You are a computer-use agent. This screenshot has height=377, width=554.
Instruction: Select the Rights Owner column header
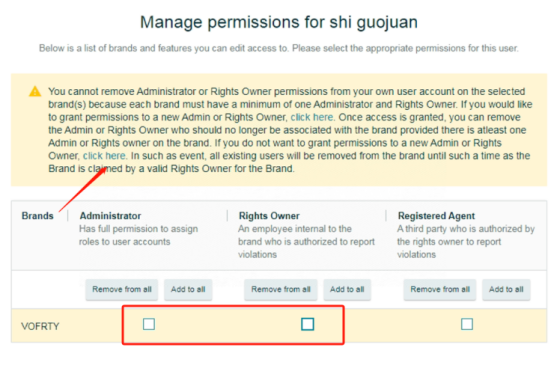(269, 216)
